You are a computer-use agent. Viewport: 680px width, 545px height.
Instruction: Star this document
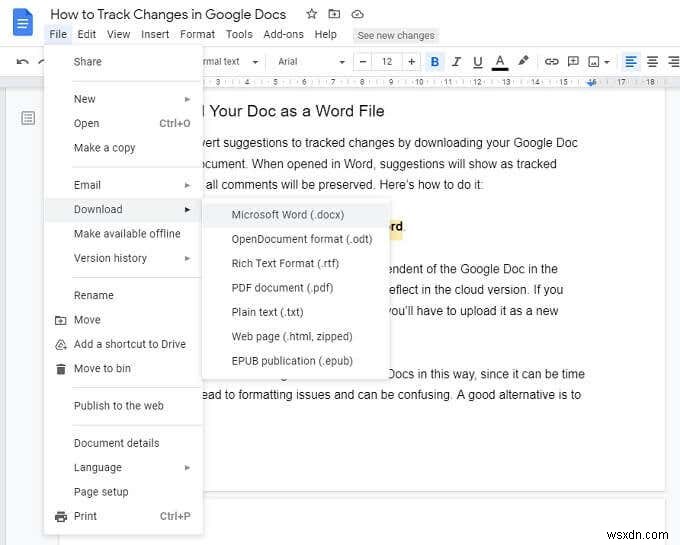click(311, 14)
